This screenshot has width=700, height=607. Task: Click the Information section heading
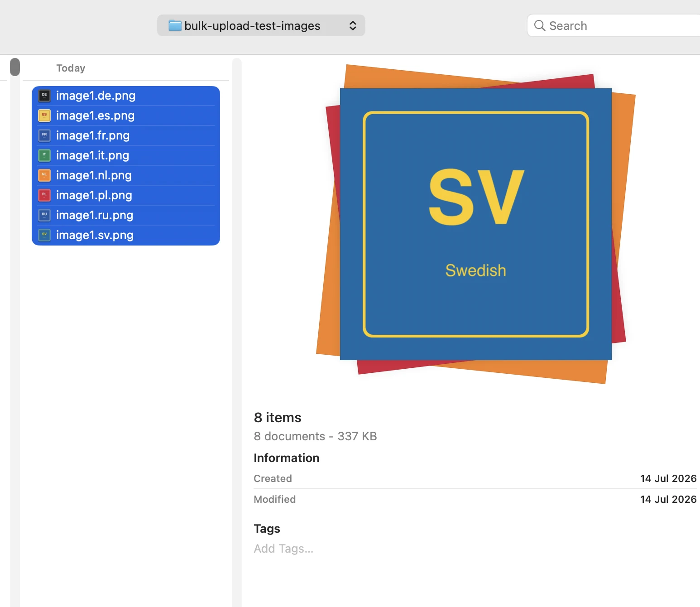tap(286, 458)
